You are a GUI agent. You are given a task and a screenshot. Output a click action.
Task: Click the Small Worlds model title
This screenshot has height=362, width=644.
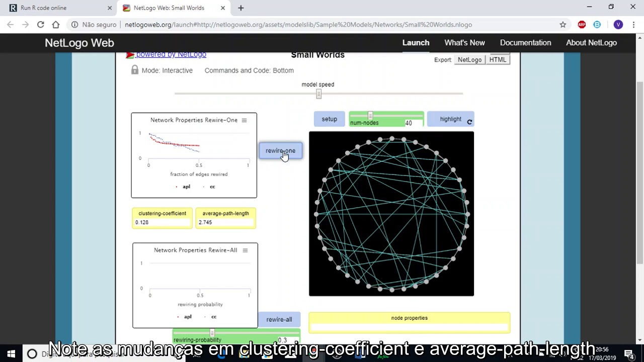(x=318, y=55)
